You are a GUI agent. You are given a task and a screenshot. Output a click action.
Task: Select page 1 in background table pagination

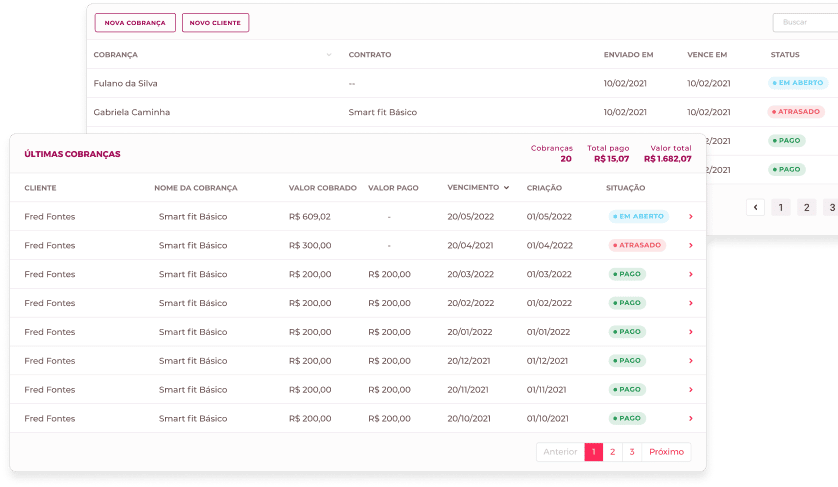coord(781,207)
